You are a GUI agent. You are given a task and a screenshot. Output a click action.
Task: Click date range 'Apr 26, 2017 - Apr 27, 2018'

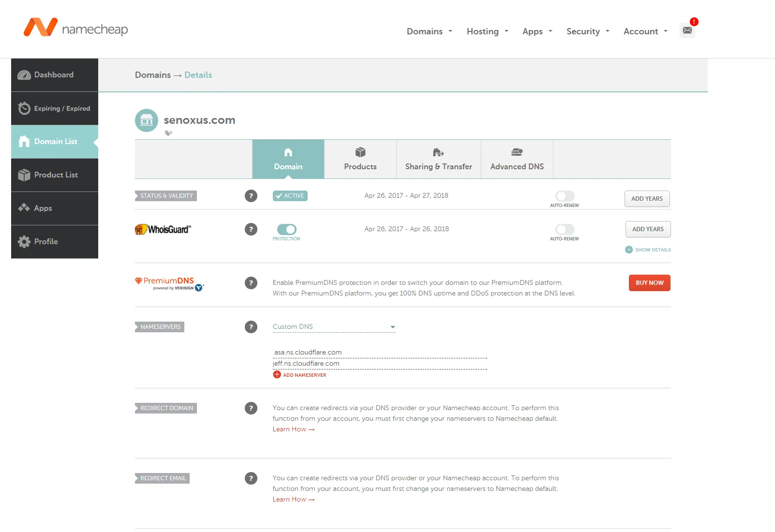click(406, 196)
